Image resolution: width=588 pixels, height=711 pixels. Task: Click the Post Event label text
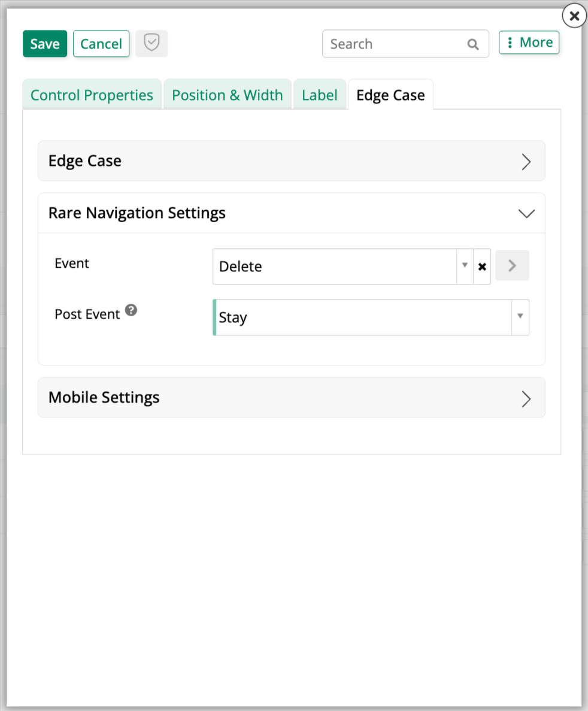click(87, 314)
